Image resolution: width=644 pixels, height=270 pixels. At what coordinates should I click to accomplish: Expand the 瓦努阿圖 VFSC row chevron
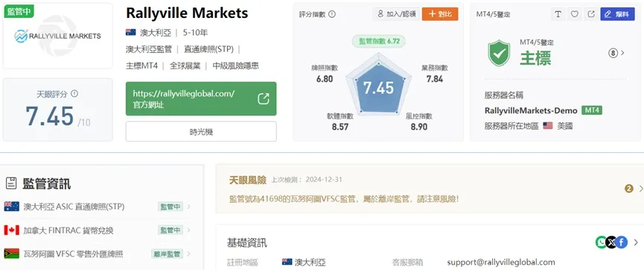[x=189, y=254]
